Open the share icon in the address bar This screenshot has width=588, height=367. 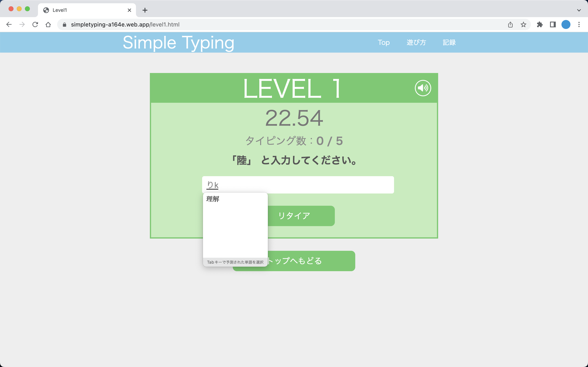coord(510,24)
